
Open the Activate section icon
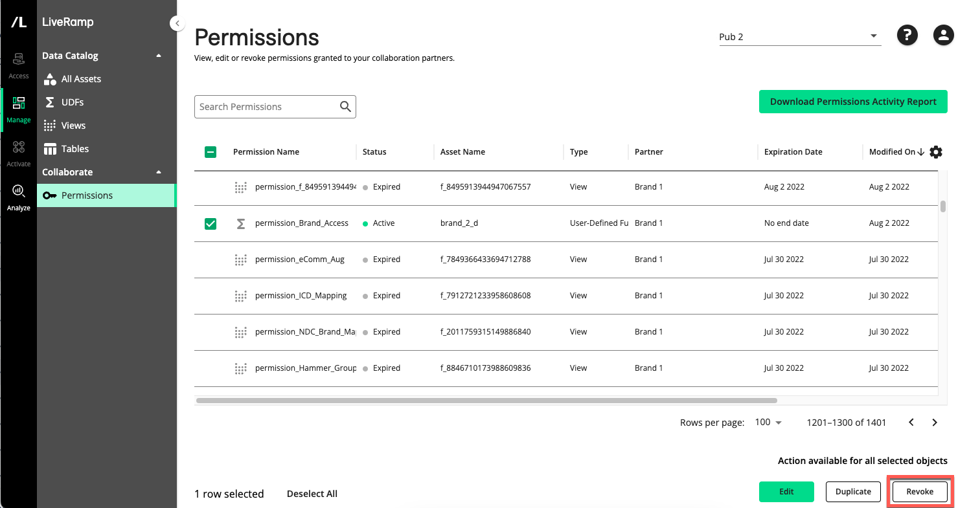pyautogui.click(x=19, y=147)
